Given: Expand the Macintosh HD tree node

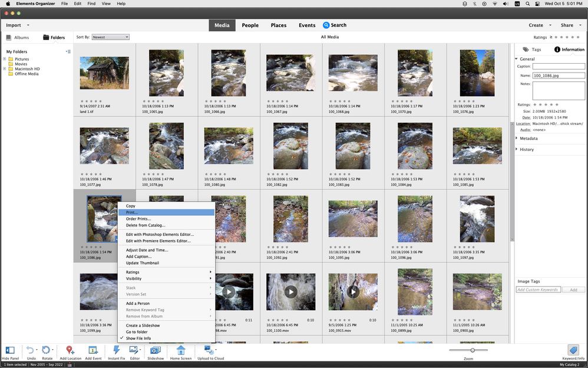Looking at the screenshot, I should pos(5,69).
